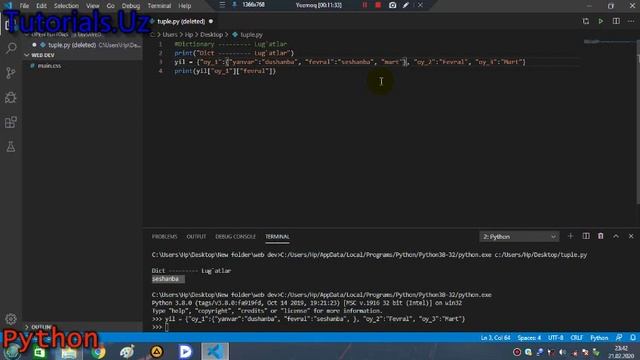
Task: Open the Test flask view
Action: tap(11, 147)
